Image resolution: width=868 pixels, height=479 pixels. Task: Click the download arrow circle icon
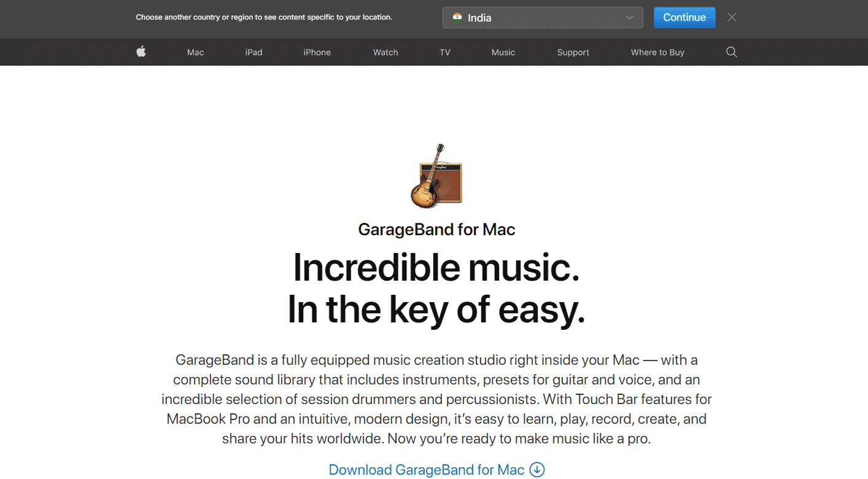pyautogui.click(x=537, y=470)
